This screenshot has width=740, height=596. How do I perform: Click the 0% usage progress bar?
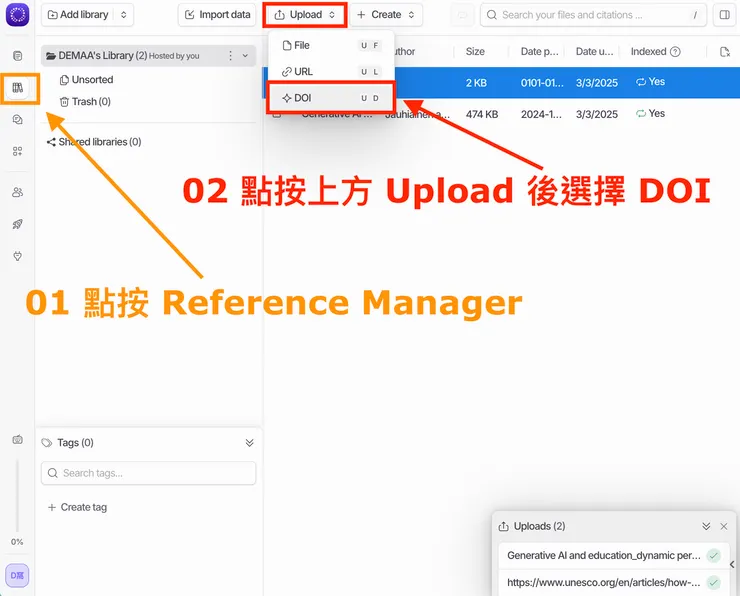pyautogui.click(x=17, y=495)
